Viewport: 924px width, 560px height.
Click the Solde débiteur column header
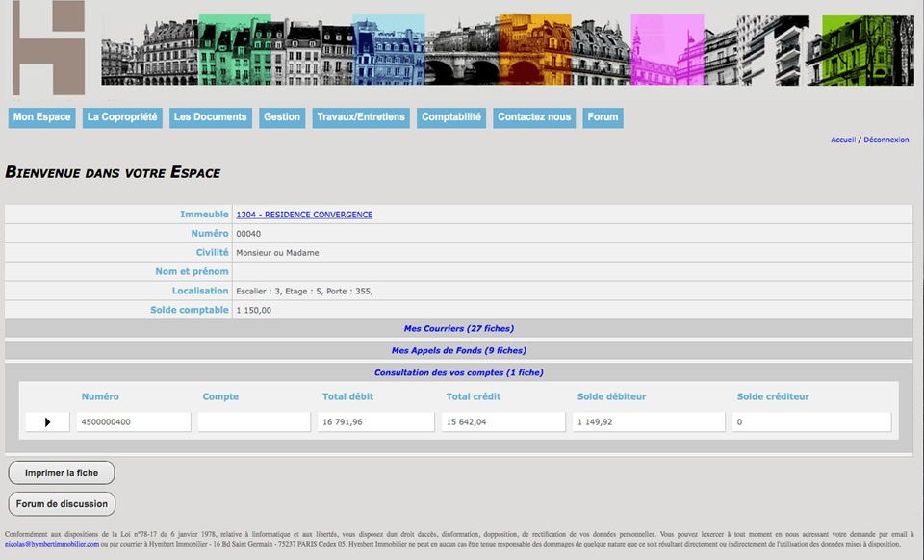point(612,396)
